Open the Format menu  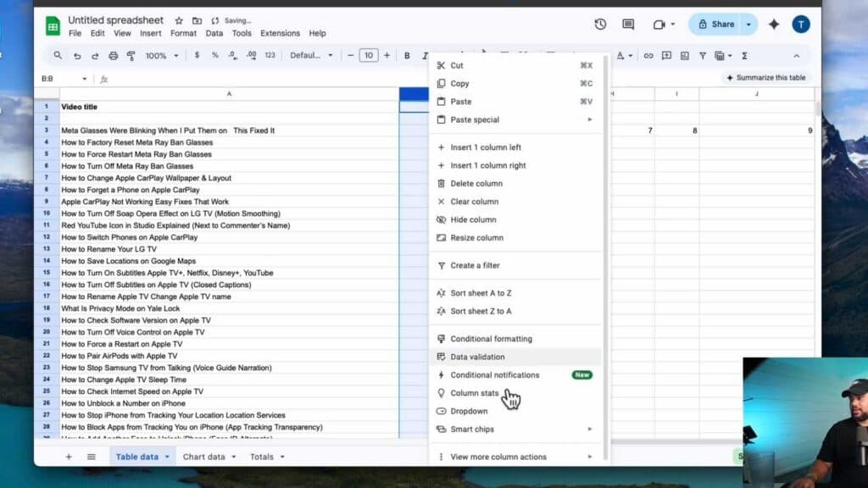[x=183, y=33]
